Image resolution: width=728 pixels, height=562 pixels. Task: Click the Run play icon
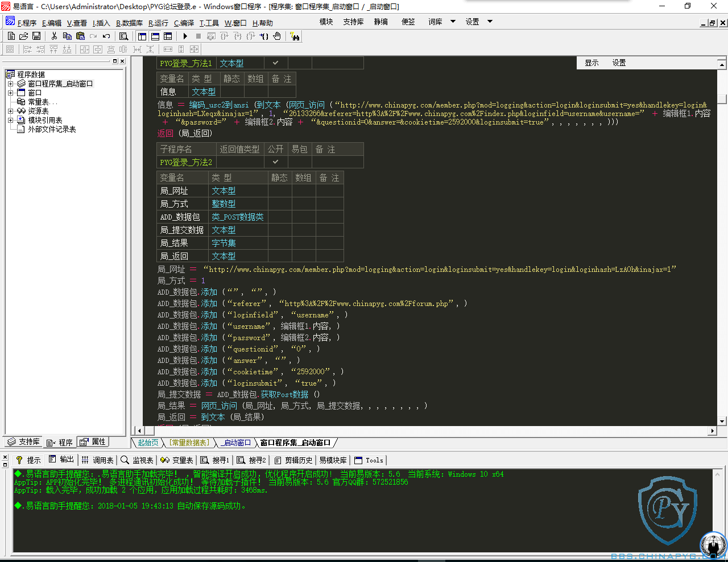pyautogui.click(x=185, y=36)
